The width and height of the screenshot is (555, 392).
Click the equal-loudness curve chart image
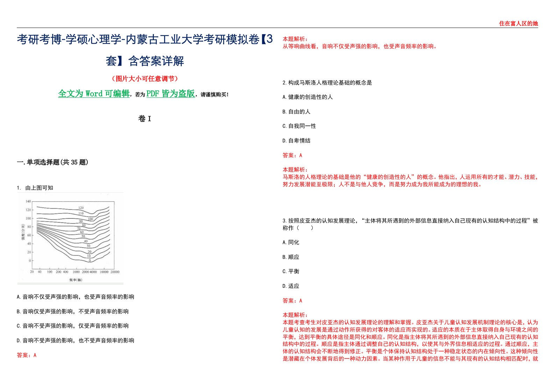(x=70, y=239)
